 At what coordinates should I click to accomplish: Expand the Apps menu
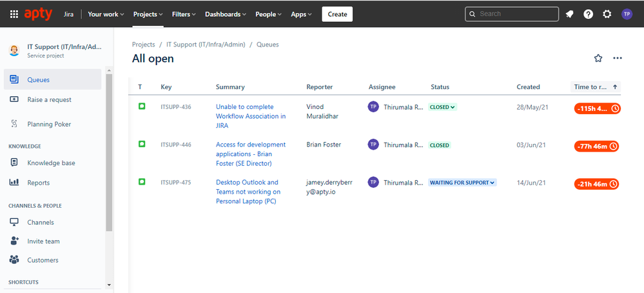click(x=302, y=14)
